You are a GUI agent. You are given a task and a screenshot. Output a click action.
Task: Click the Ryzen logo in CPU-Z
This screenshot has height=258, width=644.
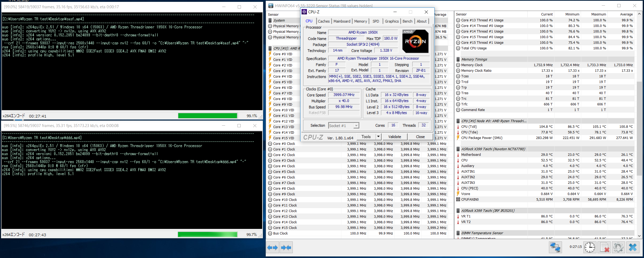(x=415, y=41)
